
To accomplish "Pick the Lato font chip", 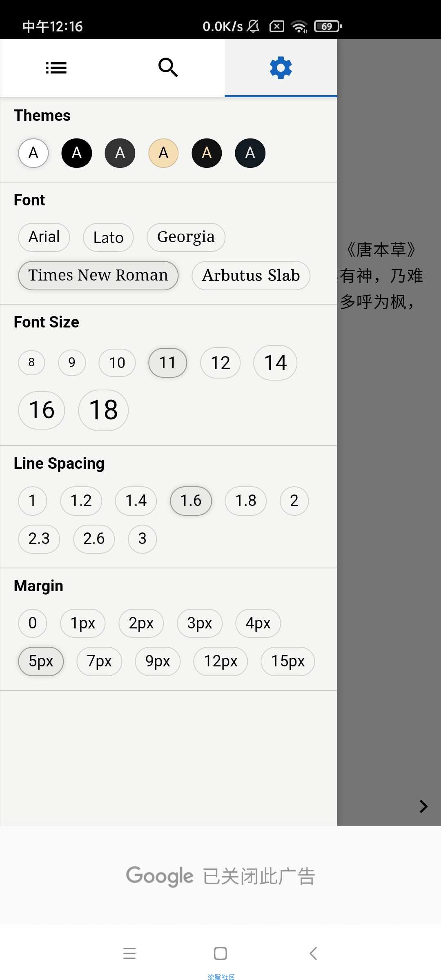I will 108,237.
